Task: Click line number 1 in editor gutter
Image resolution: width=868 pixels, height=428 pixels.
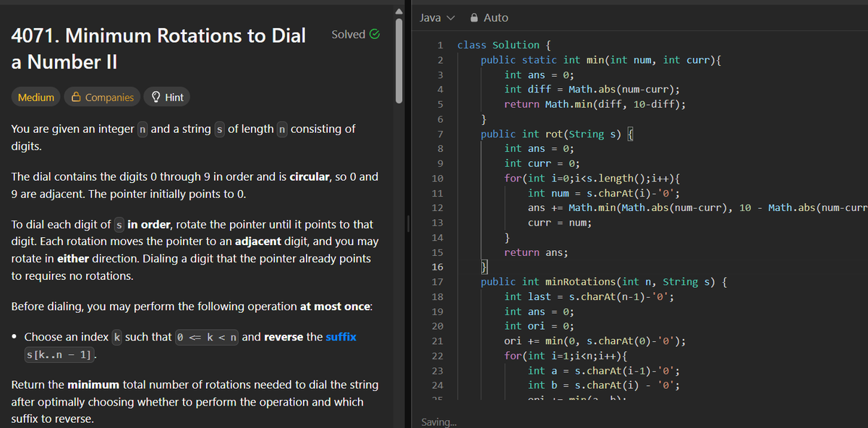Action: 440,45
